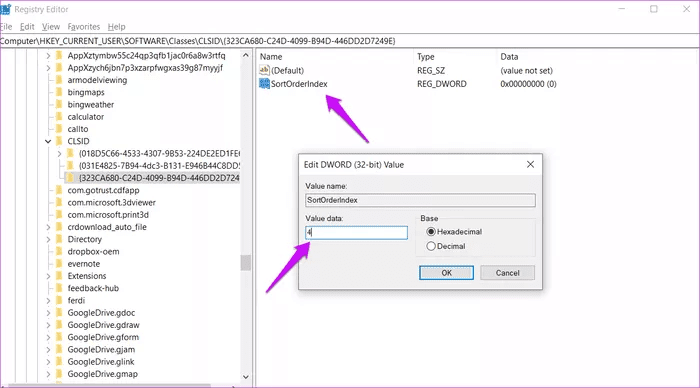700x388 pixels.
Task: Click the GoogleDrive.gmap folder icon
Action: click(x=59, y=374)
